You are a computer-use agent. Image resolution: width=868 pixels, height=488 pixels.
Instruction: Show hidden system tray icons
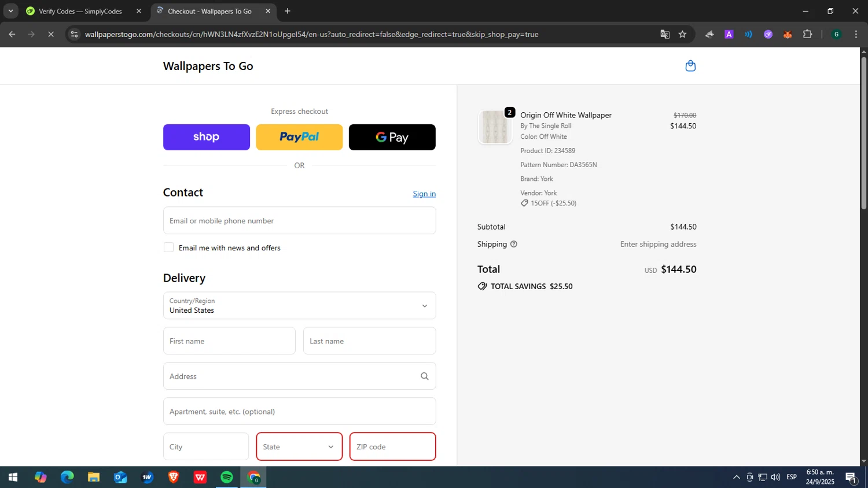[x=736, y=477]
